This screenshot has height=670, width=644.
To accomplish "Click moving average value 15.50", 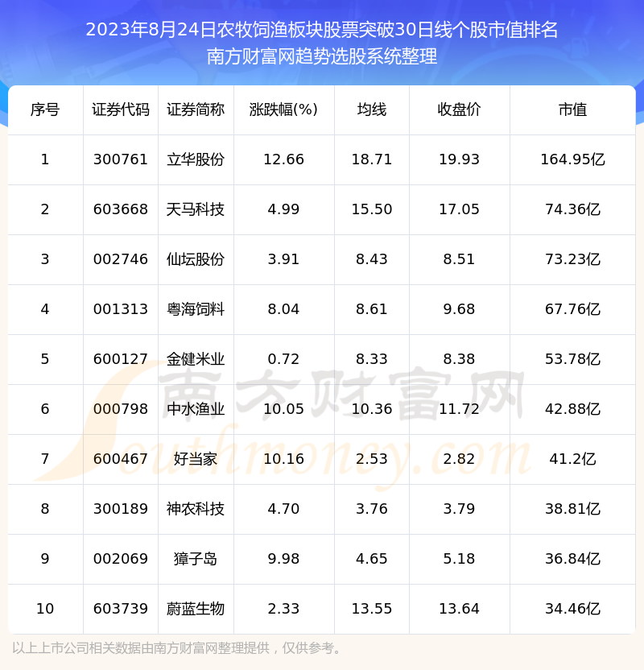I will [372, 209].
